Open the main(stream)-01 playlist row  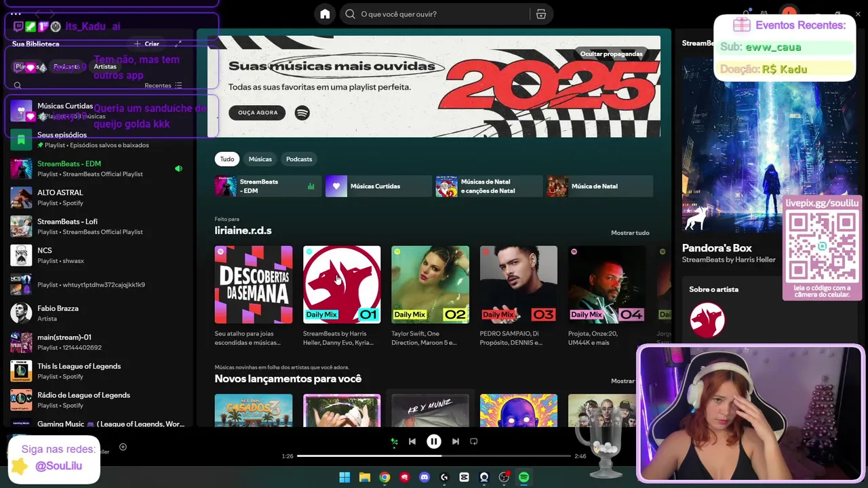point(98,342)
